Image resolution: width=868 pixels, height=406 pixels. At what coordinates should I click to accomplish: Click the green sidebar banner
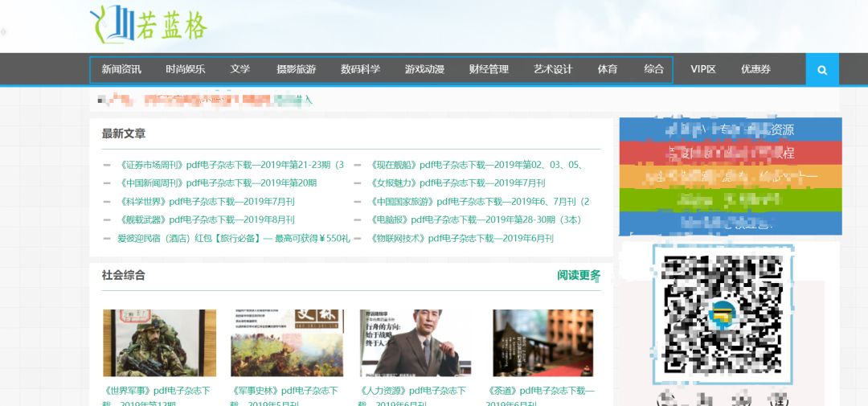tap(731, 200)
